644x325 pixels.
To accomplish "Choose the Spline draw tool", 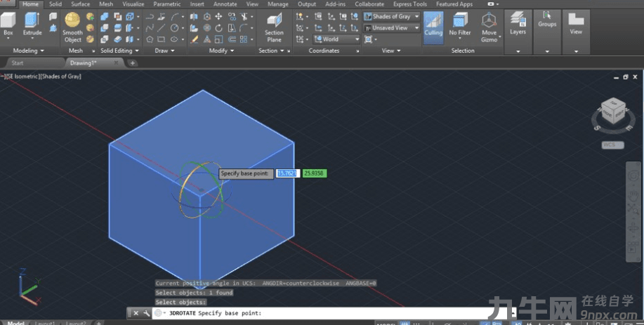I will [150, 28].
